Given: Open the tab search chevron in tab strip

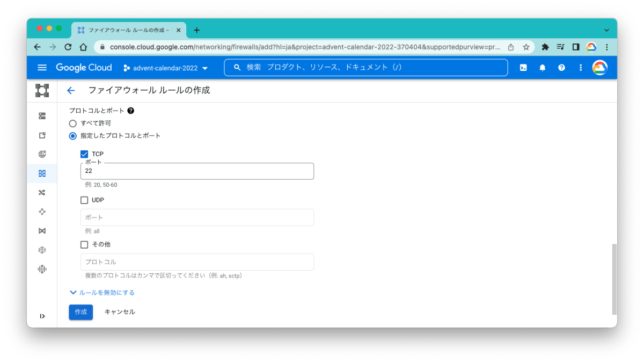Looking at the screenshot, I should 606,30.
